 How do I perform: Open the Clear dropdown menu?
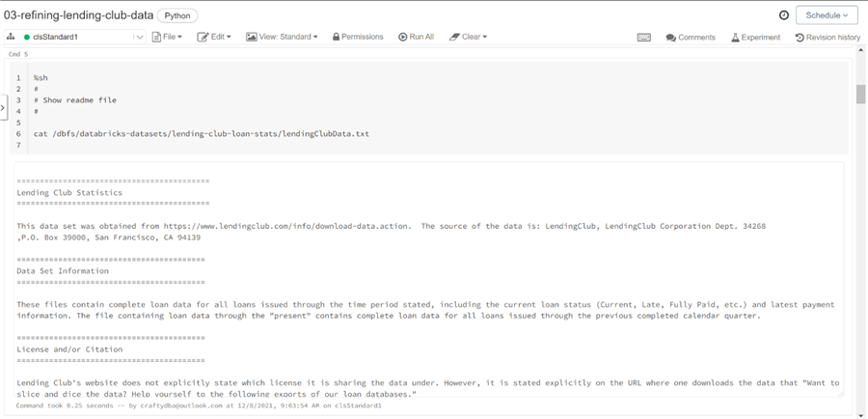[x=468, y=37]
